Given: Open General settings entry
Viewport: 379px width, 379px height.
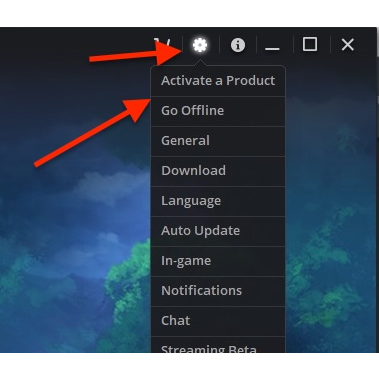Looking at the screenshot, I should (x=218, y=141).
